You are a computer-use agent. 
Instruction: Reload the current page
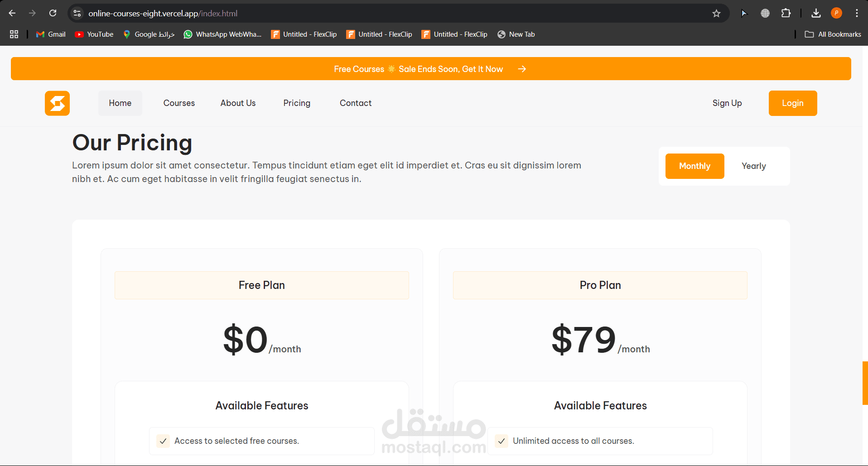pyautogui.click(x=53, y=13)
